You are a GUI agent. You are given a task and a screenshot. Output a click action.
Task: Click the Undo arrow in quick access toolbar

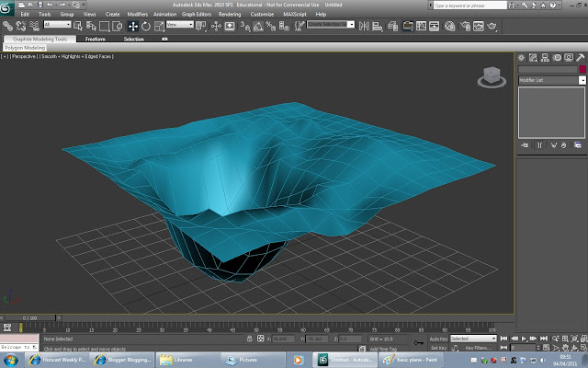[x=50, y=5]
